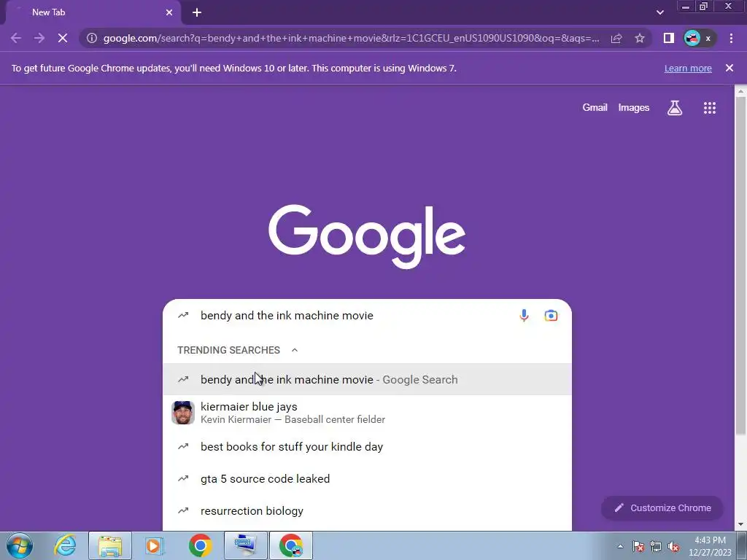This screenshot has width=747, height=560.
Task: Open on-screen keyboard app in taskbar
Action: pos(246,545)
